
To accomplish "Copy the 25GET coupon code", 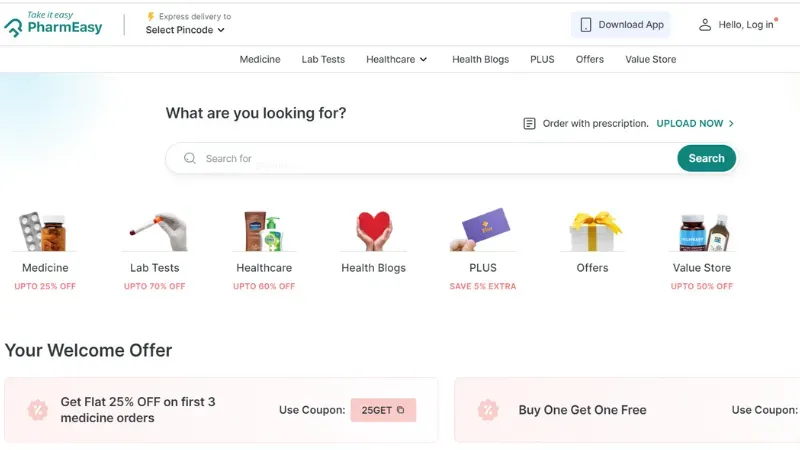I will pos(383,410).
